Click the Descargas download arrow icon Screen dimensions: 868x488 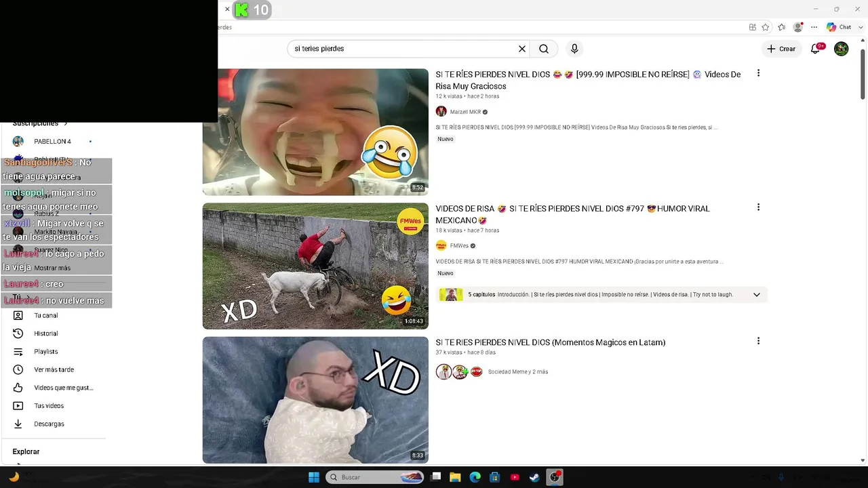click(18, 424)
